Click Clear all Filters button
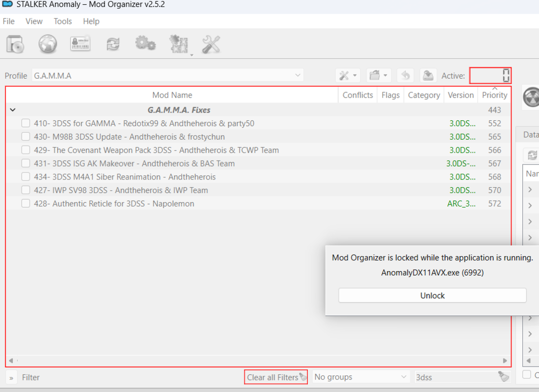 click(275, 377)
